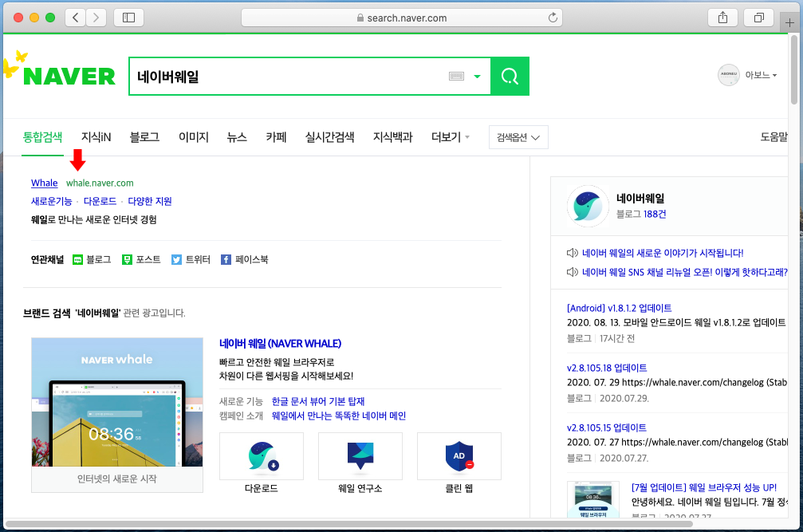Image resolution: width=803 pixels, height=532 pixels.
Task: Click the 웨일 연구소 icon tile
Action: (x=360, y=456)
